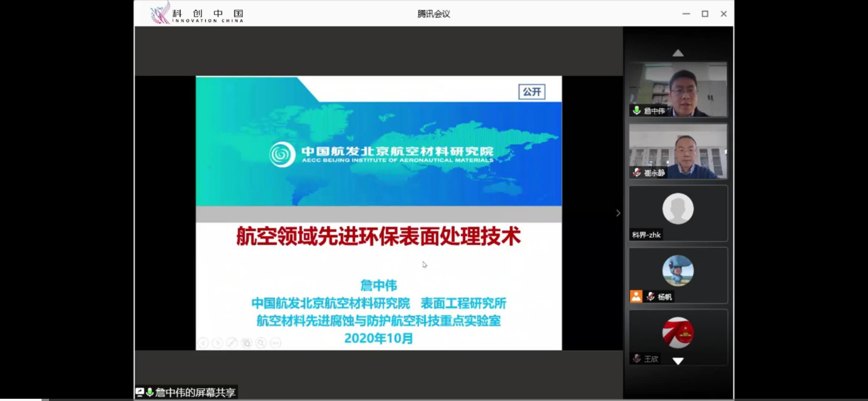The width and height of the screenshot is (868, 401).
Task: Click the magnifier zoom icon on slide
Action: pos(261,343)
